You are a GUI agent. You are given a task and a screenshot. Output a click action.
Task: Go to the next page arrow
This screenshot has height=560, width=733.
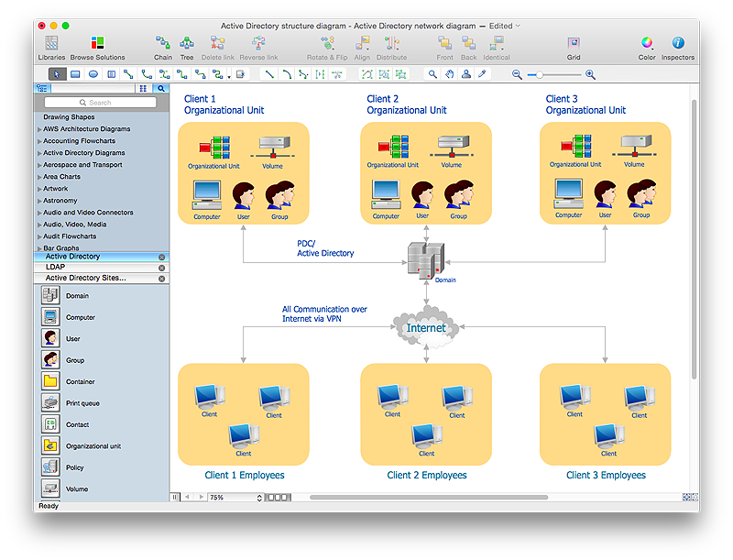tap(201, 497)
